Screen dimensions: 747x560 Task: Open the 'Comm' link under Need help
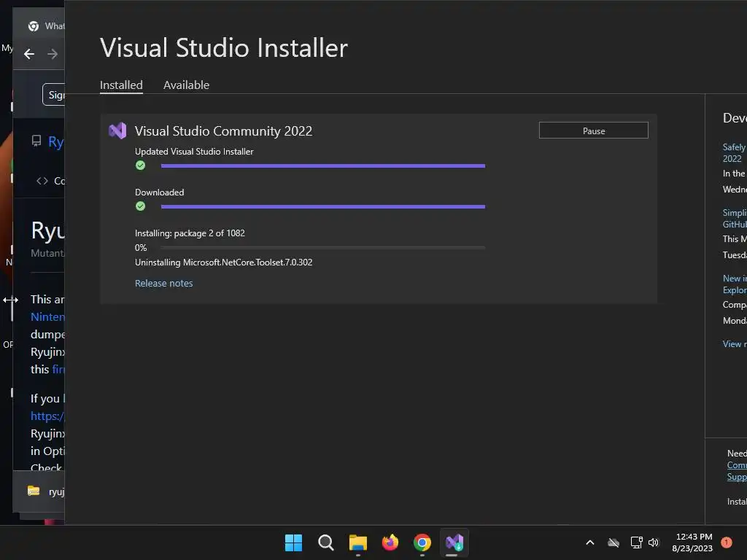737,465
